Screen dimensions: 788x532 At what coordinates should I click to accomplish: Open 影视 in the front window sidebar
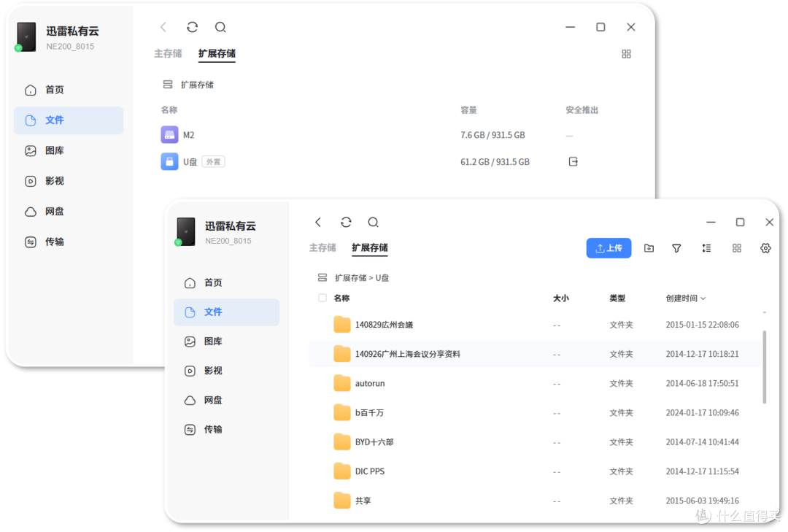click(227, 371)
